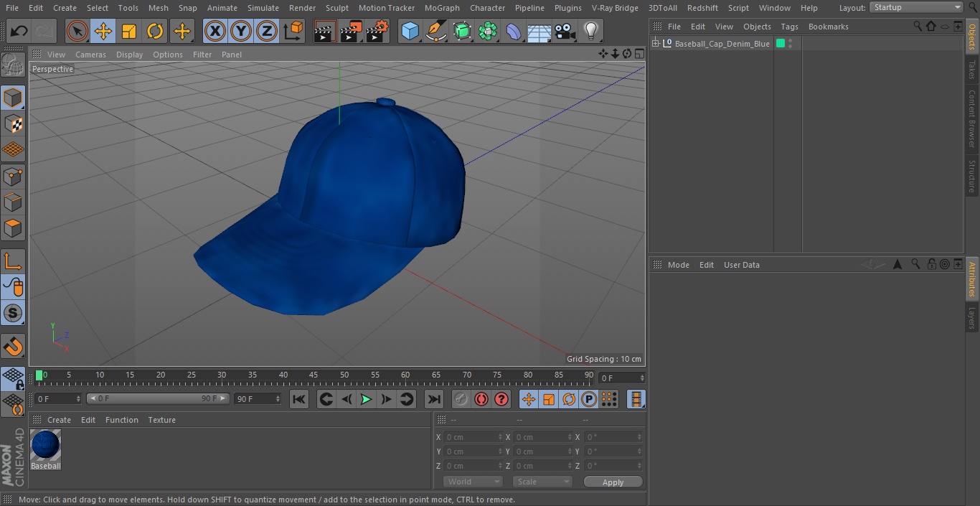
Task: Activate the Rotate tool
Action: pos(155,32)
